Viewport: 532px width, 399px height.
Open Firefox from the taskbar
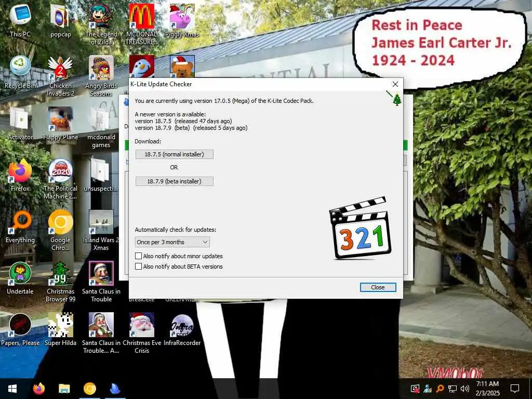(x=38, y=389)
